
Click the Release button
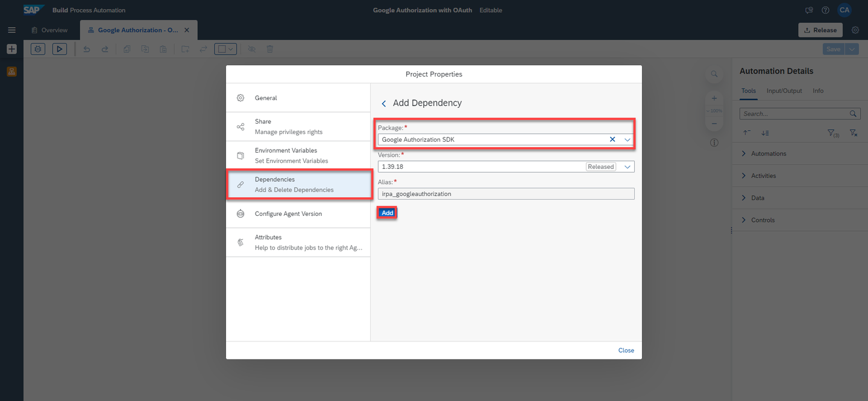click(x=820, y=30)
